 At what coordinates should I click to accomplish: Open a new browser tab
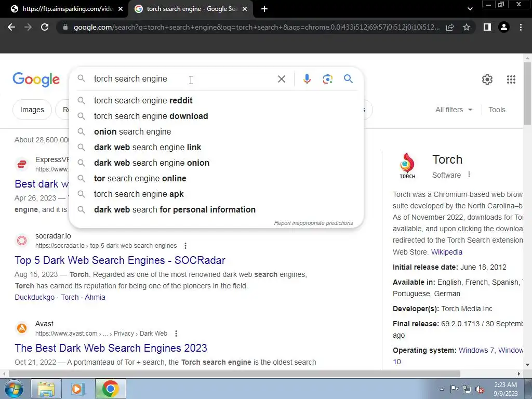click(264, 9)
